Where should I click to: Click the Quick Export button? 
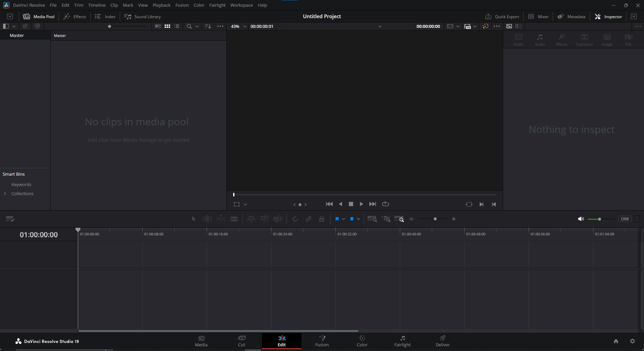point(502,16)
